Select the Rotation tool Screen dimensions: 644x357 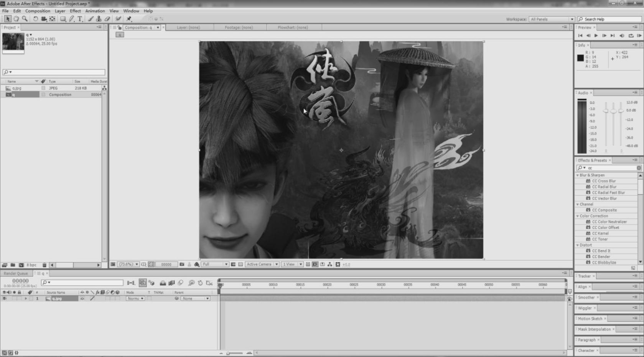coord(35,19)
